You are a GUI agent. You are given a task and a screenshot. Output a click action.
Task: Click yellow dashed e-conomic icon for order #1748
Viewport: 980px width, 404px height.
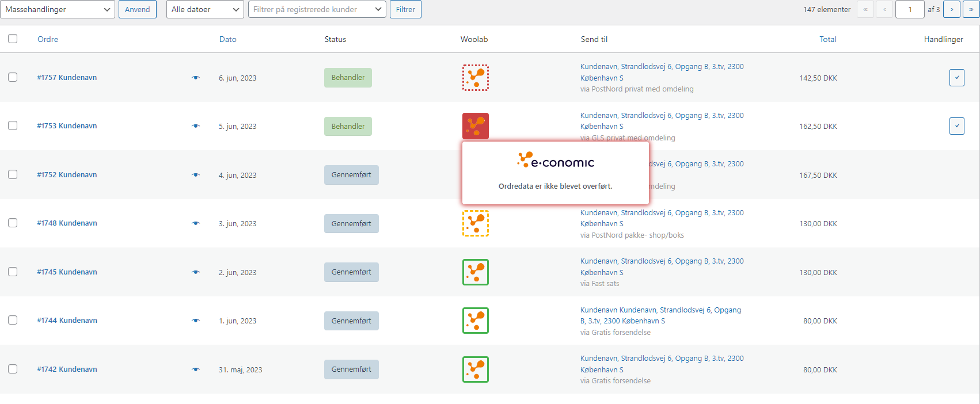(475, 223)
